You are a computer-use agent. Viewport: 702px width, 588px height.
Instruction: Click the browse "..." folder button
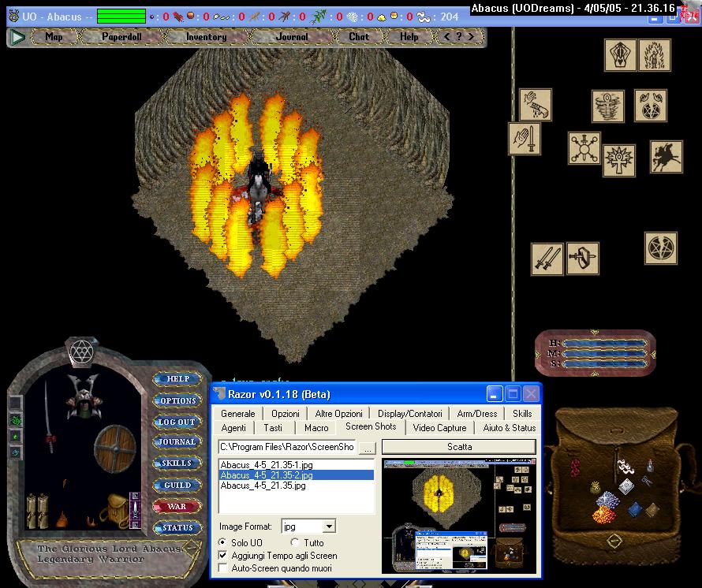[367, 448]
